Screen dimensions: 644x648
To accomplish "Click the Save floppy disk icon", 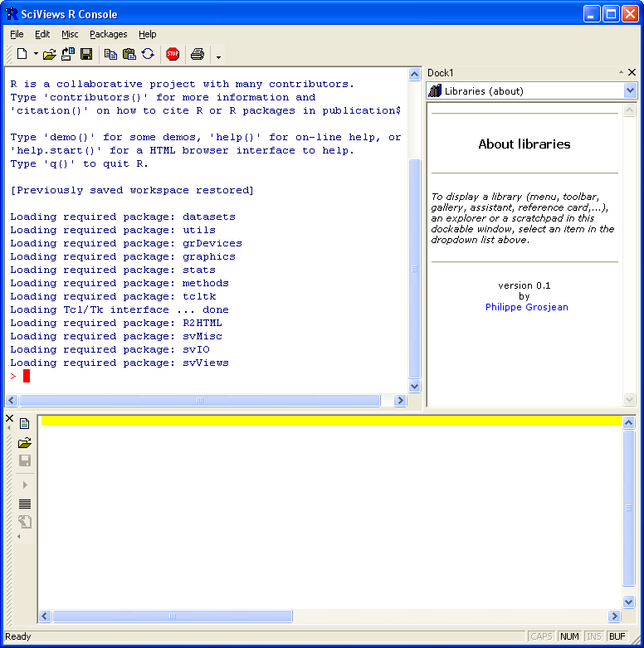I will pos(86,54).
